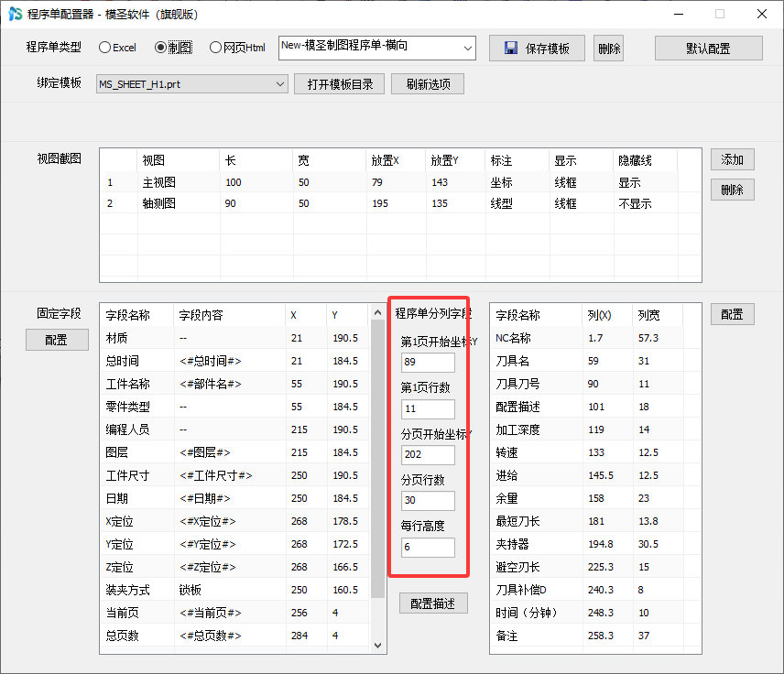Select the X定位 fixed field row
Image resolution: width=784 pixels, height=674 pixels.
click(x=235, y=521)
